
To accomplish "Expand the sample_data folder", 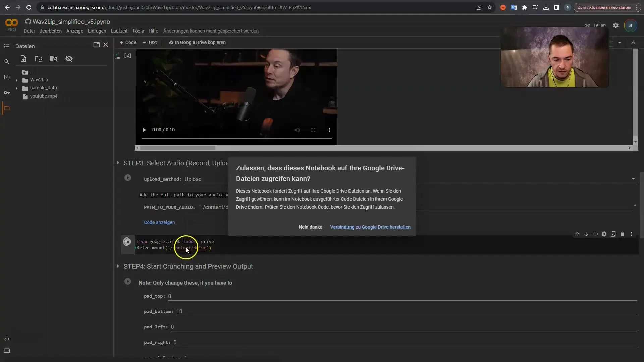I will pyautogui.click(x=17, y=88).
